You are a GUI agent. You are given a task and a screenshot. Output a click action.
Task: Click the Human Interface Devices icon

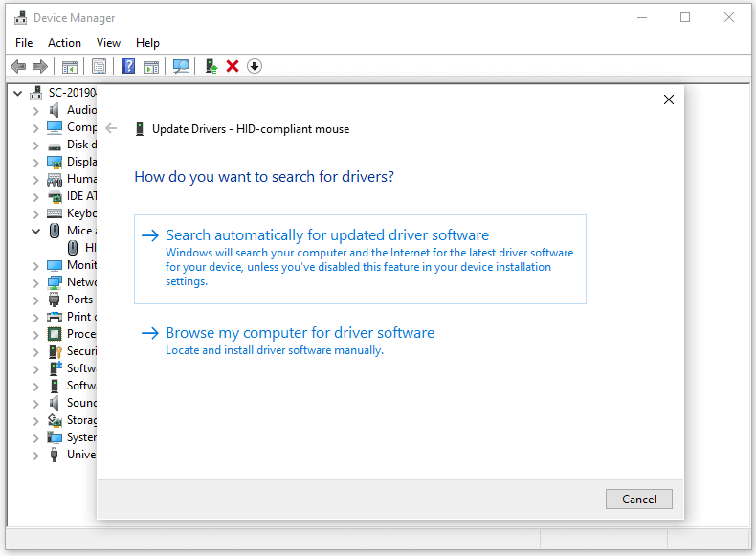(x=55, y=179)
